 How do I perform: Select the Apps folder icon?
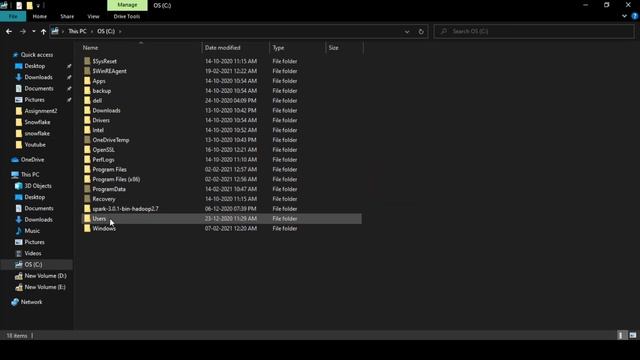[87, 81]
